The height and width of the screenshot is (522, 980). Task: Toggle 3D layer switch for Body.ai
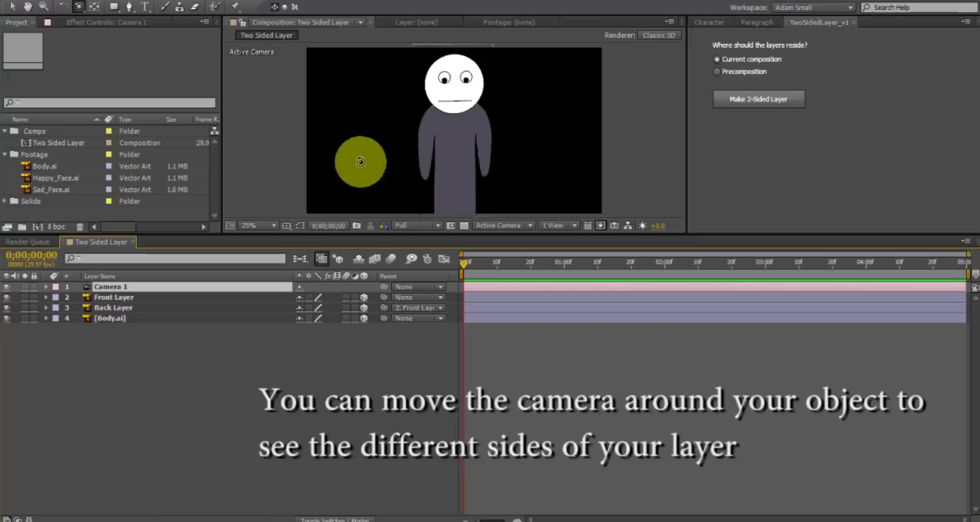(364, 318)
